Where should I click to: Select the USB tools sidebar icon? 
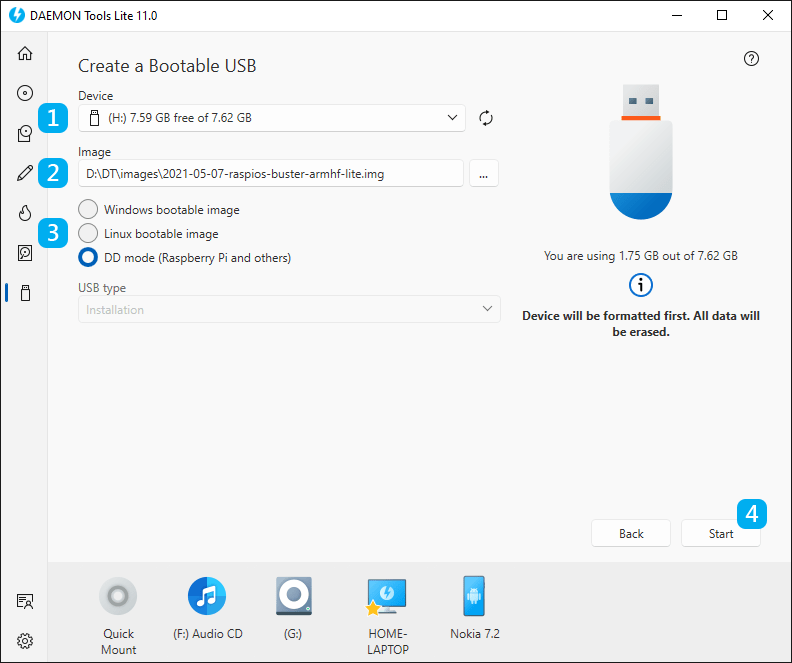tap(25, 293)
